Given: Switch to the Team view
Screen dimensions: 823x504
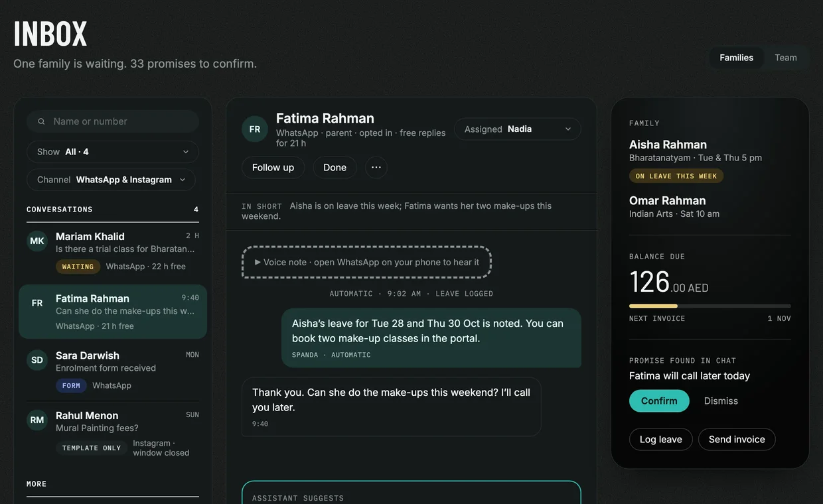Looking at the screenshot, I should click(786, 58).
